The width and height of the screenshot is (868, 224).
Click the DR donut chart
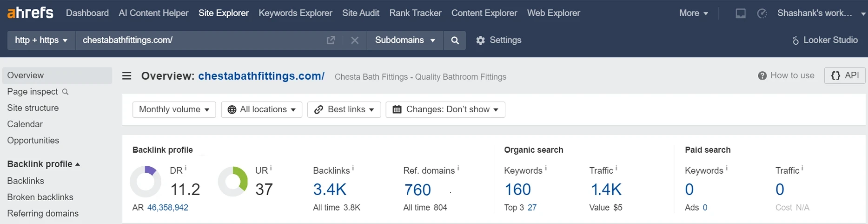[x=146, y=182]
